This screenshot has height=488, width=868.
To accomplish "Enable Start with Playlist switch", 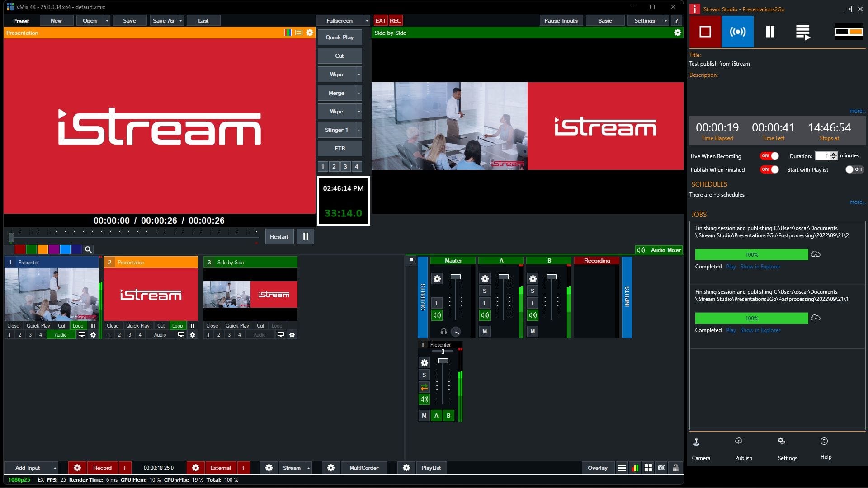I will coord(854,169).
